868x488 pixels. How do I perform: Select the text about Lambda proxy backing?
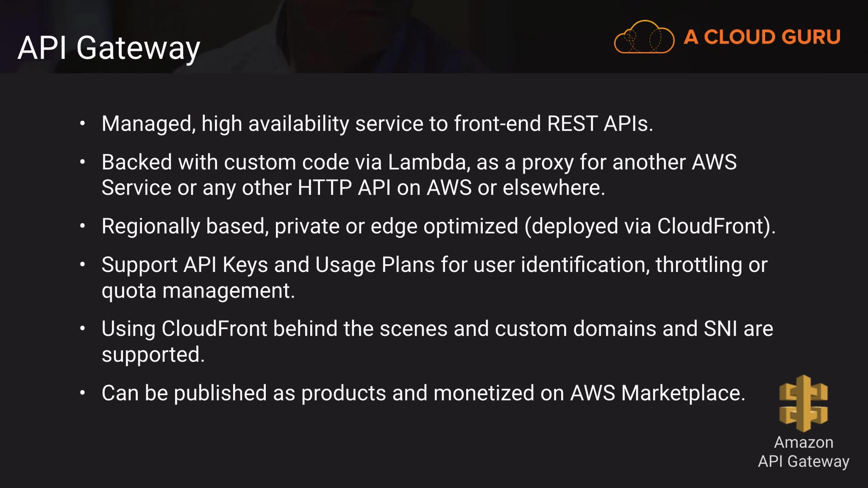tap(419, 175)
